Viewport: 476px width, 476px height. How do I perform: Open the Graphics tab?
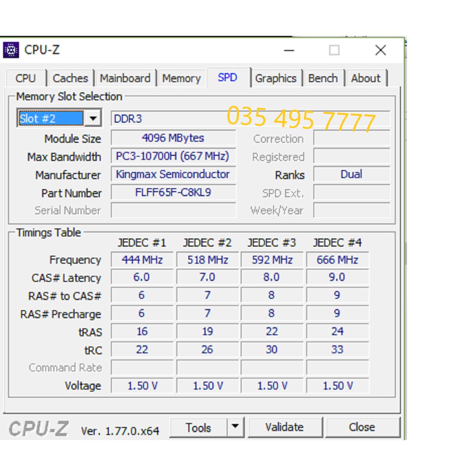276,79
